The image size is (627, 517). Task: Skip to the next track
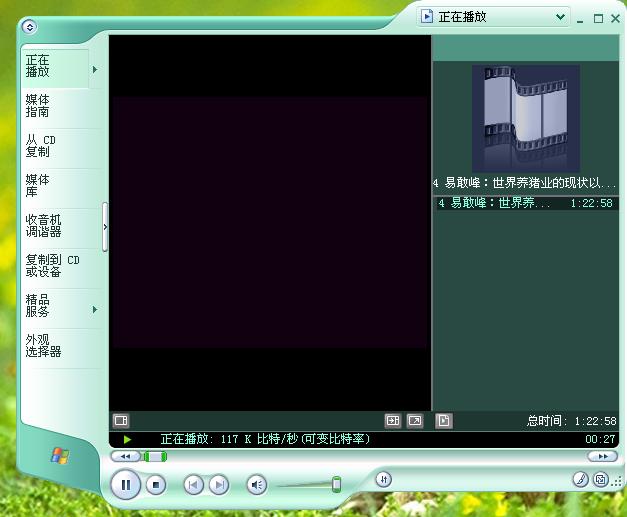(218, 485)
